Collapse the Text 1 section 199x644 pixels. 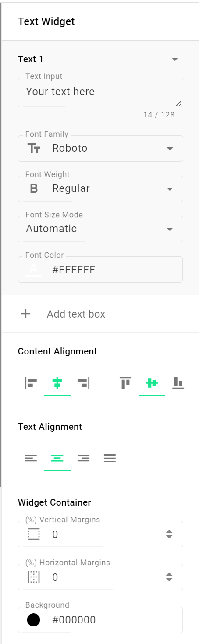[175, 59]
